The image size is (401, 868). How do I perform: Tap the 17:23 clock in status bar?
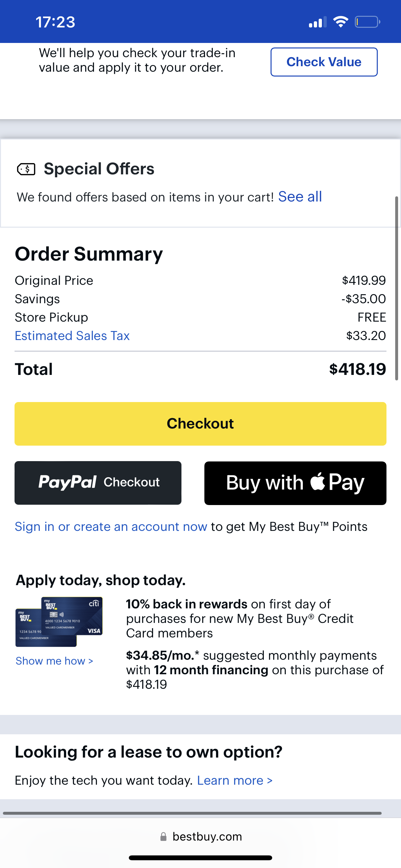click(55, 22)
